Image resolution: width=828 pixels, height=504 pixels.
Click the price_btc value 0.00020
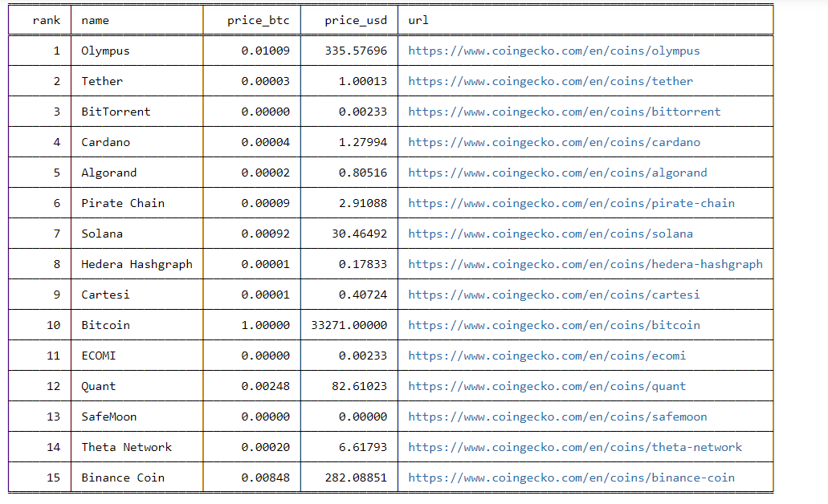pos(265,448)
